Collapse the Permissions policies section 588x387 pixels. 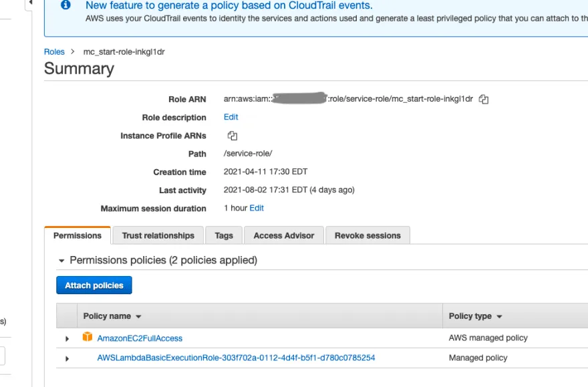[x=61, y=261]
